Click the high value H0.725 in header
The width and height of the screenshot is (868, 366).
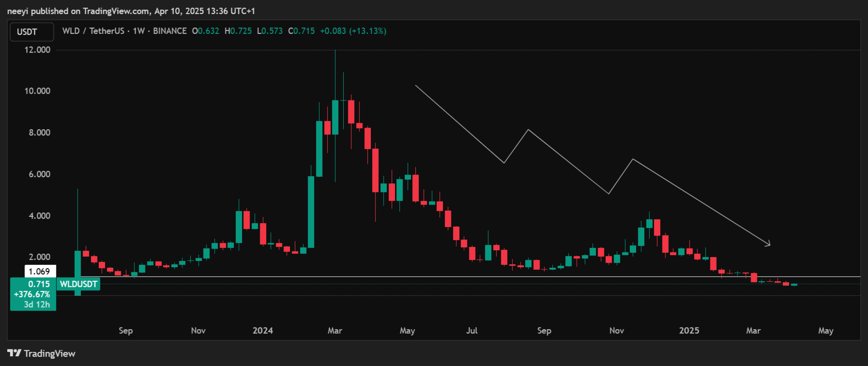(x=238, y=31)
